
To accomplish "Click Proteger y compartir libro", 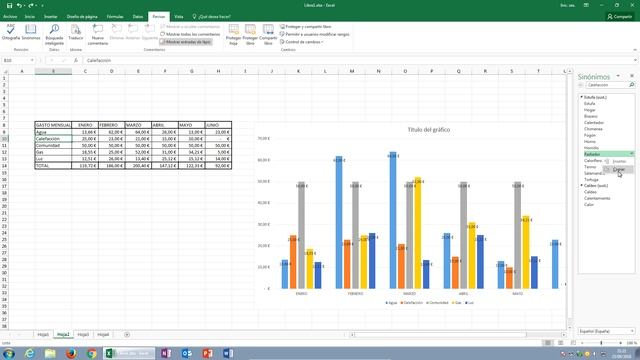I will [305, 27].
